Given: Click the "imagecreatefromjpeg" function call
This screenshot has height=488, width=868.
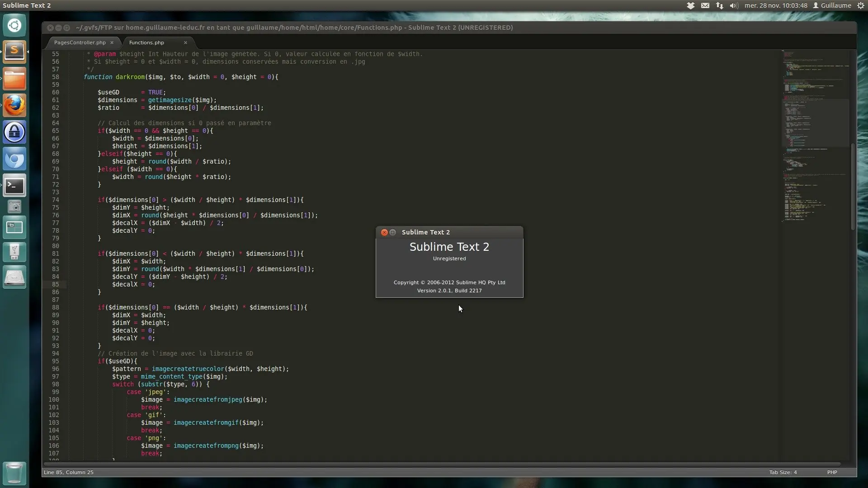Looking at the screenshot, I should click(x=208, y=399).
